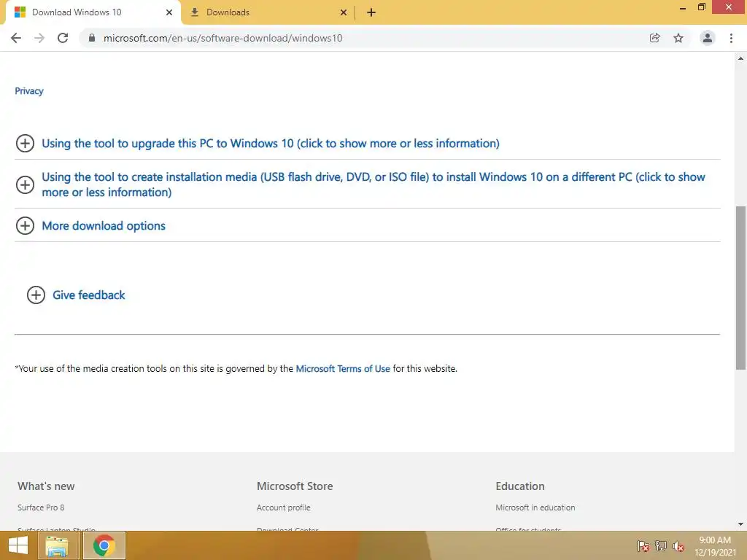Click 'Using the tool to create installation media' heading
The width and height of the screenshot is (747, 560).
coord(373,184)
